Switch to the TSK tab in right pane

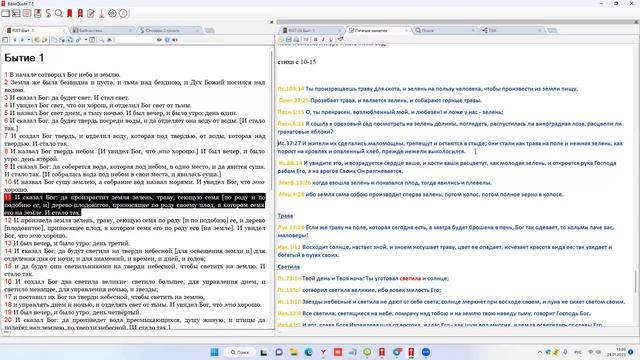click(x=511, y=30)
